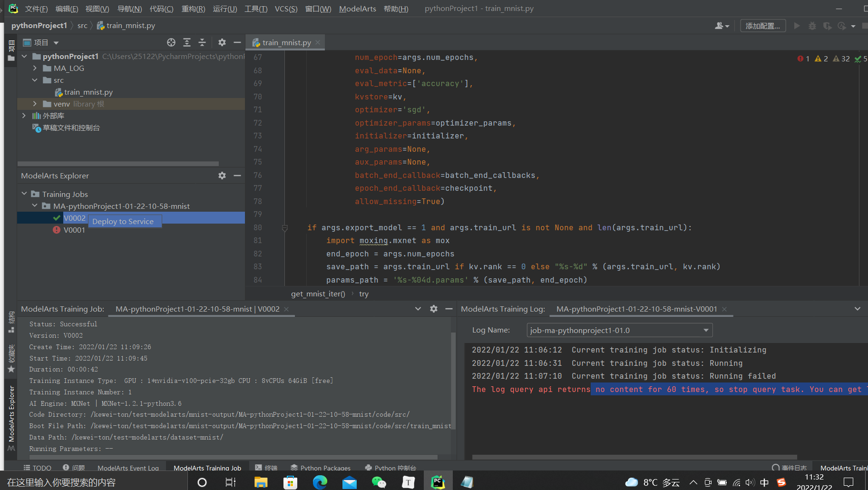
Task: Open the Log Name dropdown
Action: tap(620, 330)
